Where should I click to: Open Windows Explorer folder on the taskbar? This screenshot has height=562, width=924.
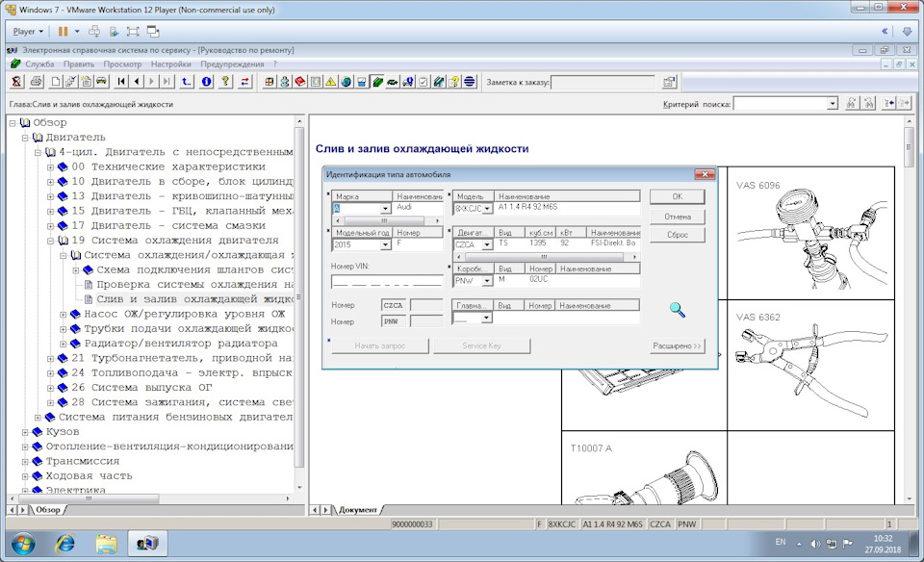coord(106,543)
